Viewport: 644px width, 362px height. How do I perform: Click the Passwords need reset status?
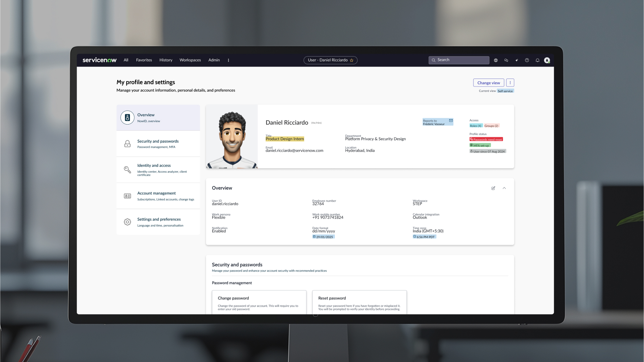coord(486,139)
